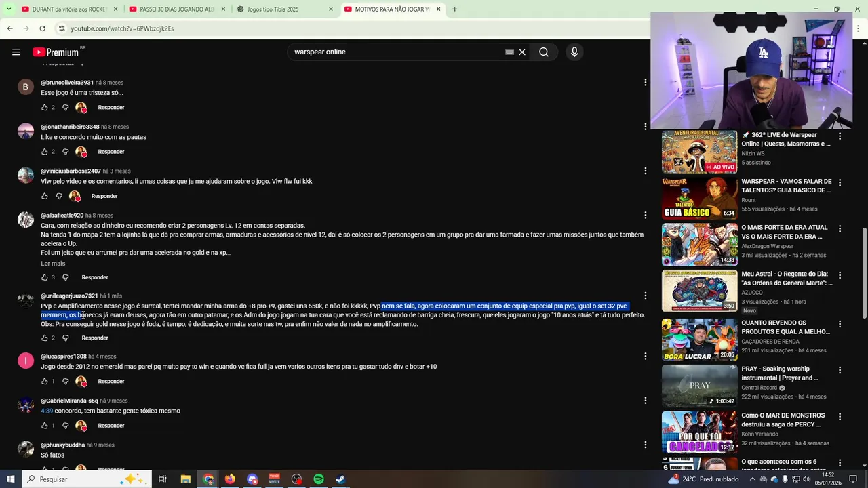The height and width of the screenshot is (488, 868).
Task: Open 'Como O MAR DE MONSTROS' video thumbnail
Action: tap(699, 432)
